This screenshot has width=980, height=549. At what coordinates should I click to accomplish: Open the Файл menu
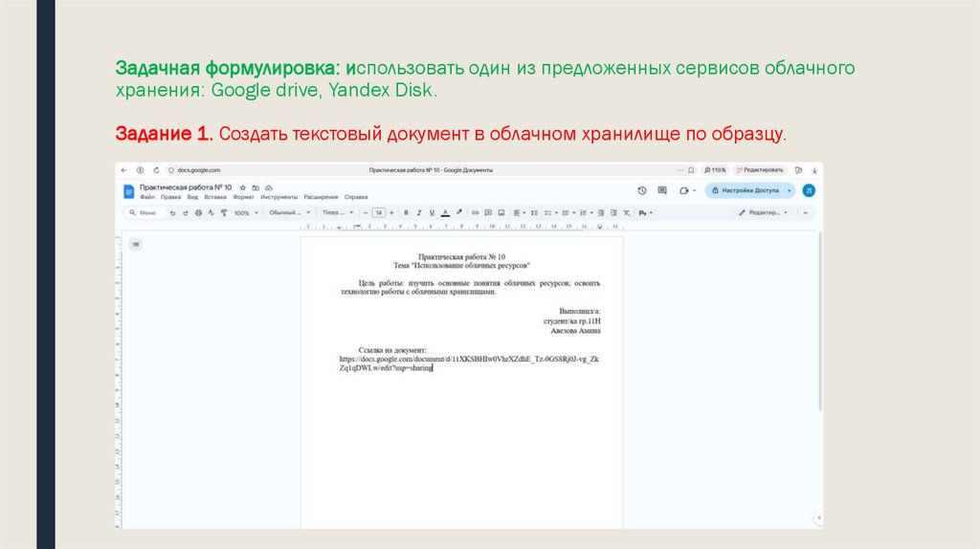pyautogui.click(x=147, y=197)
